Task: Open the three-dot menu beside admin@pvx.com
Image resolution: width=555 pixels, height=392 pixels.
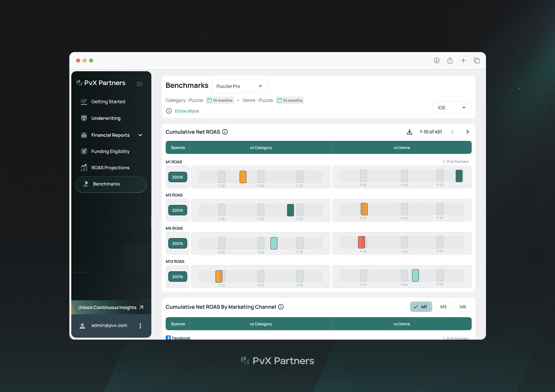Action: [140, 326]
